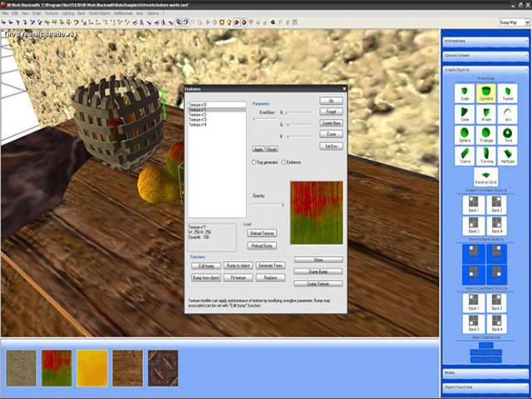Viewport: 532px width, 399px height.
Task: Select the Sphere primitive icon
Action: coord(464,134)
